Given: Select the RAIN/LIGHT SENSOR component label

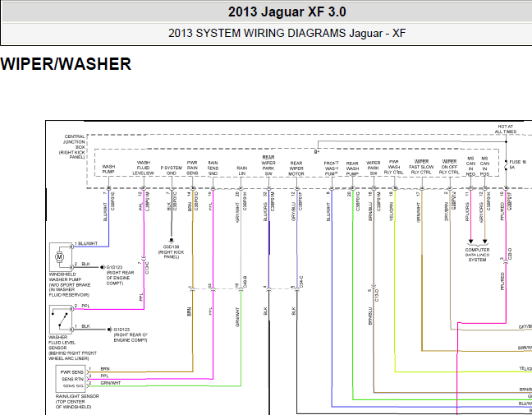Looking at the screenshot, I should click(x=77, y=401).
